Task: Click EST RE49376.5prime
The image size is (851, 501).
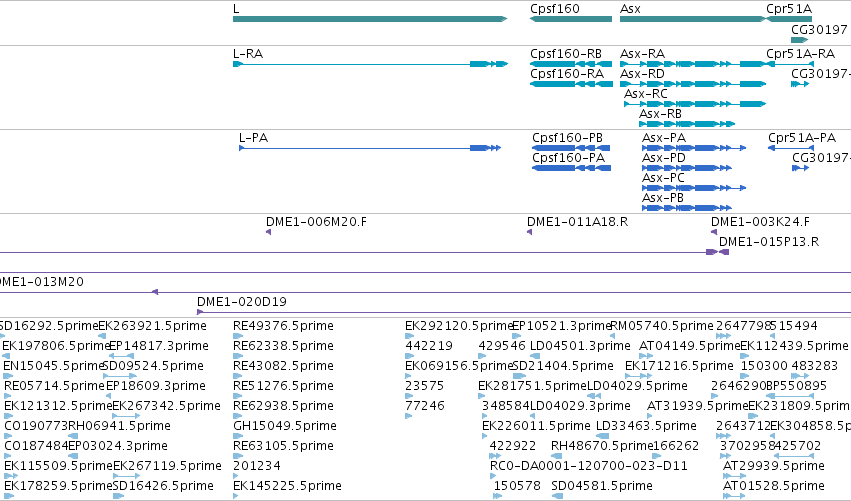Action: [283, 326]
